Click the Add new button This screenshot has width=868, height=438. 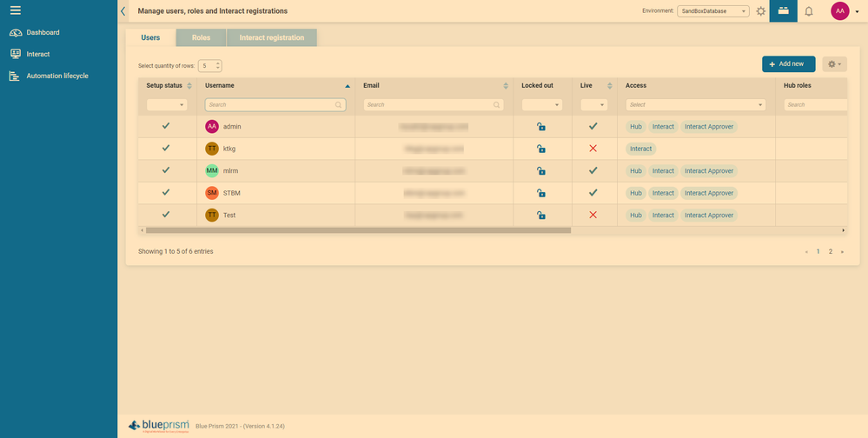point(788,63)
